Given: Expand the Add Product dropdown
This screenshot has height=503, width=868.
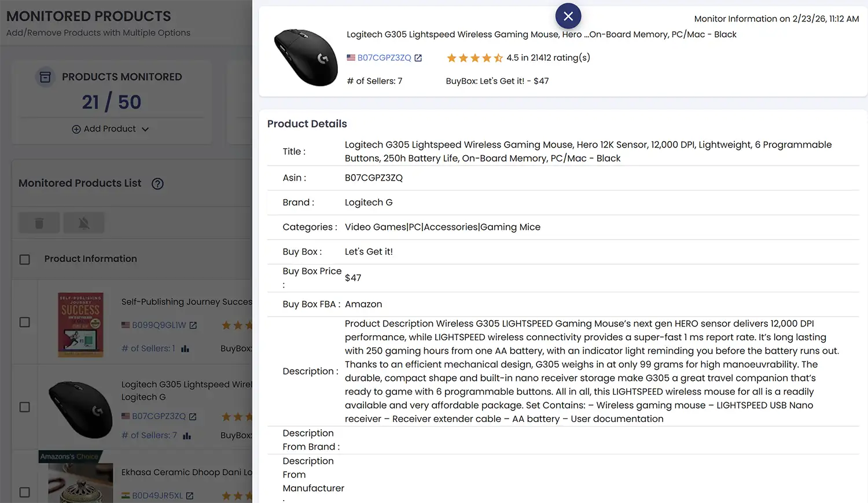Looking at the screenshot, I should (x=110, y=129).
